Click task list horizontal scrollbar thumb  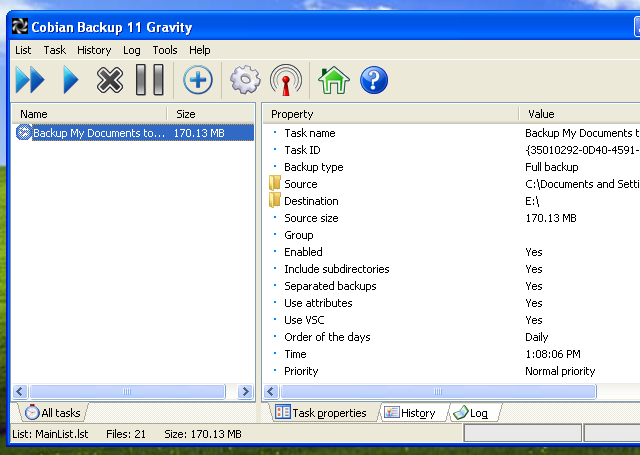click(127, 391)
